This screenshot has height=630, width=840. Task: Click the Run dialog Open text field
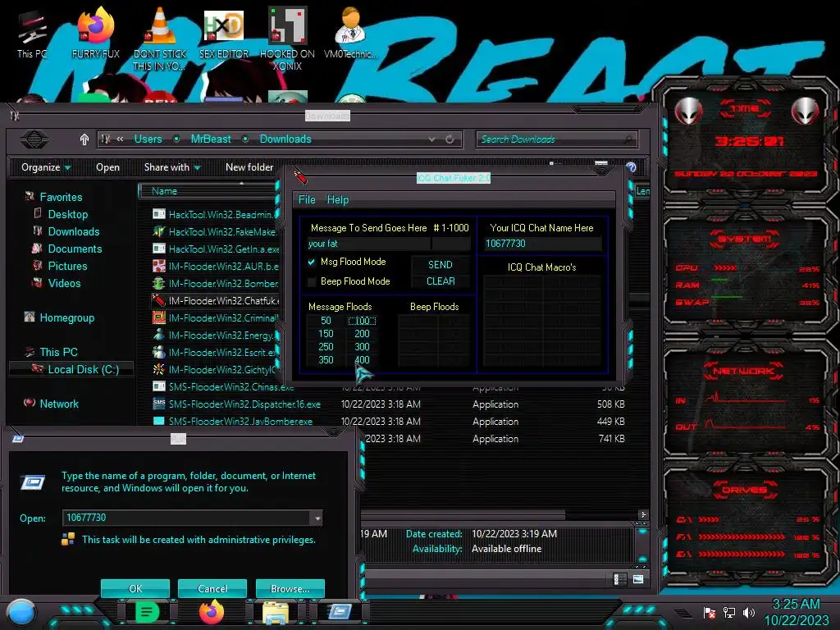186,518
